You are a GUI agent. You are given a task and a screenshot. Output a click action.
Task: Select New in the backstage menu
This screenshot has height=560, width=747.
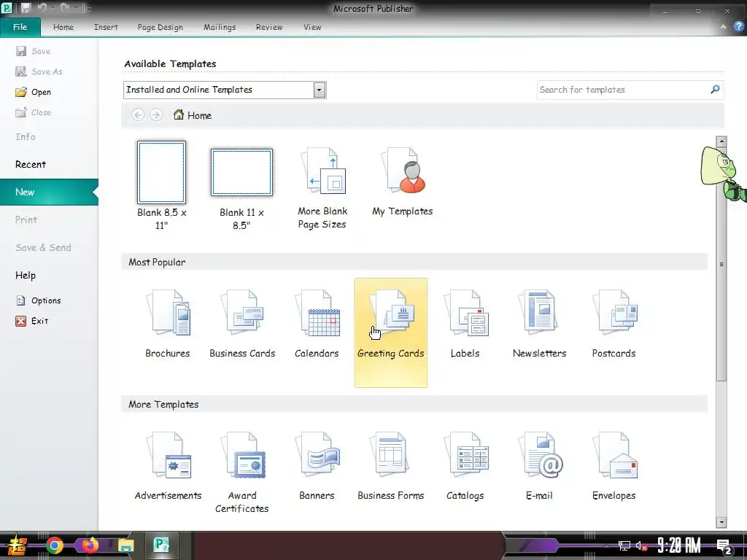point(49,192)
